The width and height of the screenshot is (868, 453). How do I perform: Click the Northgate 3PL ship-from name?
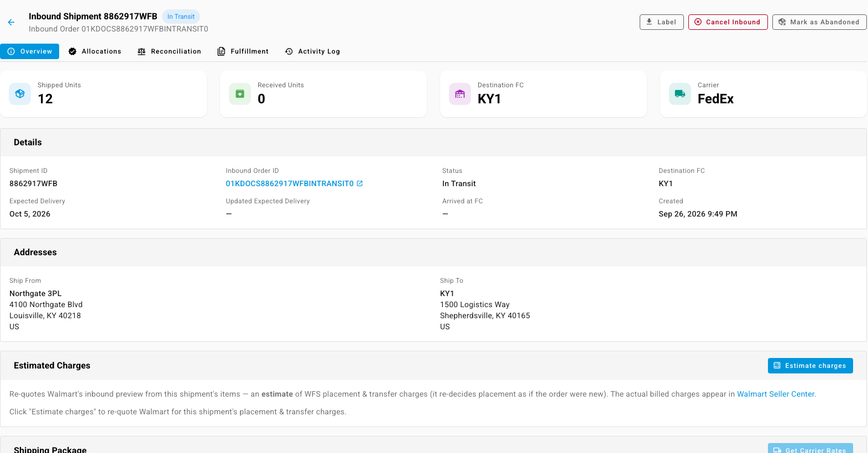click(35, 293)
